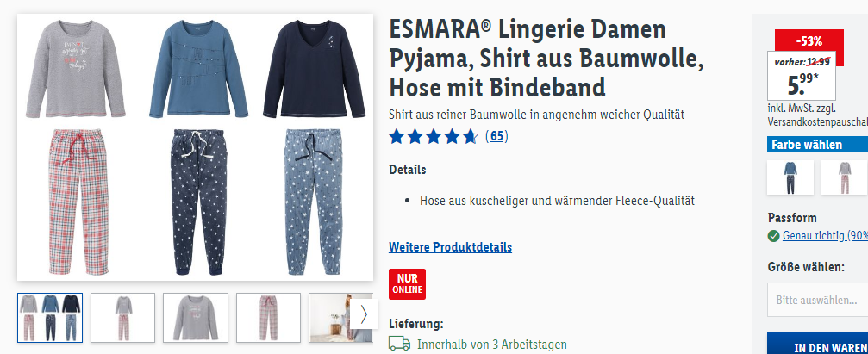The image size is (868, 354).
Task: Open the Versandkostenpauschale link
Action: click(x=818, y=121)
